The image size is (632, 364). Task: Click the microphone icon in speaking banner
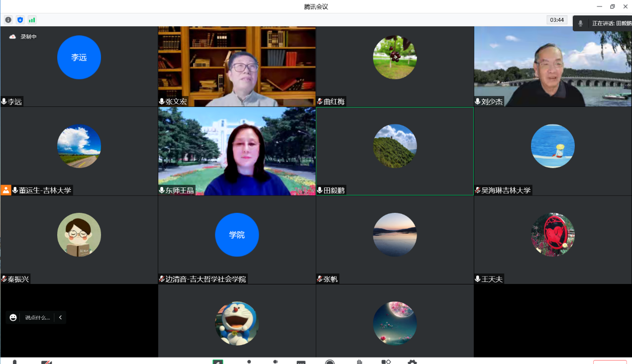point(580,23)
